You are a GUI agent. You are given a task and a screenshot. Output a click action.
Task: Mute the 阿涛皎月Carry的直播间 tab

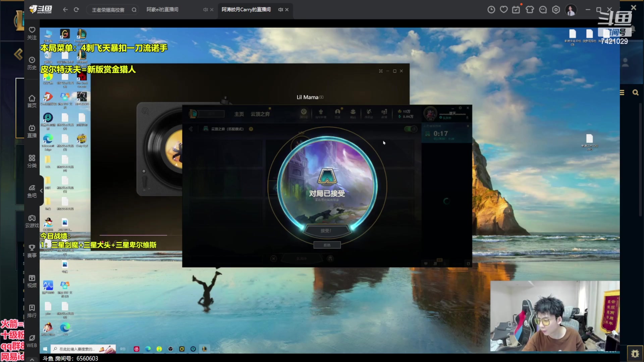(280, 10)
